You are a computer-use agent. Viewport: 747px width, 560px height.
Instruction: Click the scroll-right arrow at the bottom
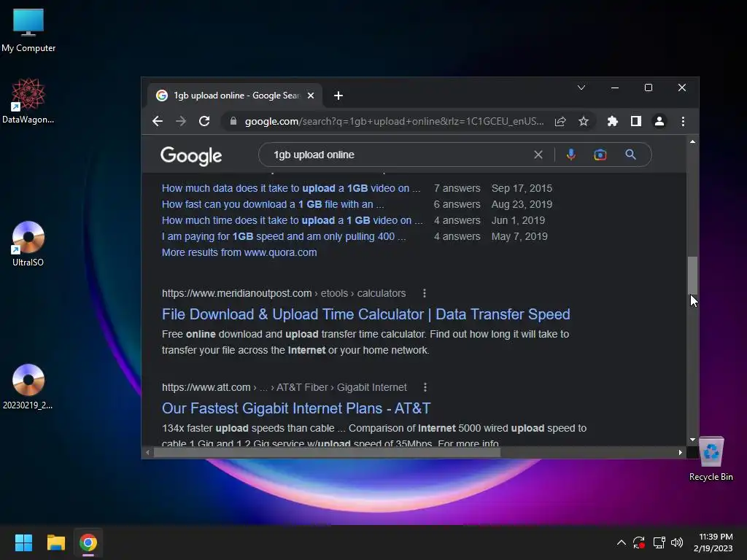[x=681, y=452]
